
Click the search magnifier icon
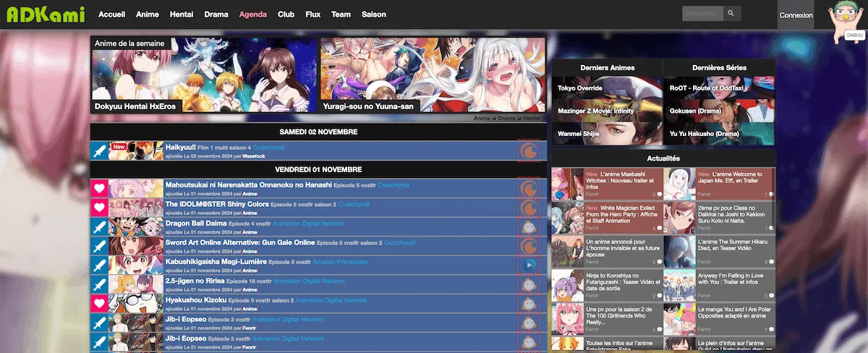[x=732, y=14]
